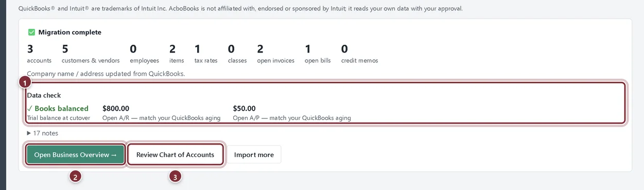
Task: Select the 5 customers & vendors stat
Action: point(91,54)
